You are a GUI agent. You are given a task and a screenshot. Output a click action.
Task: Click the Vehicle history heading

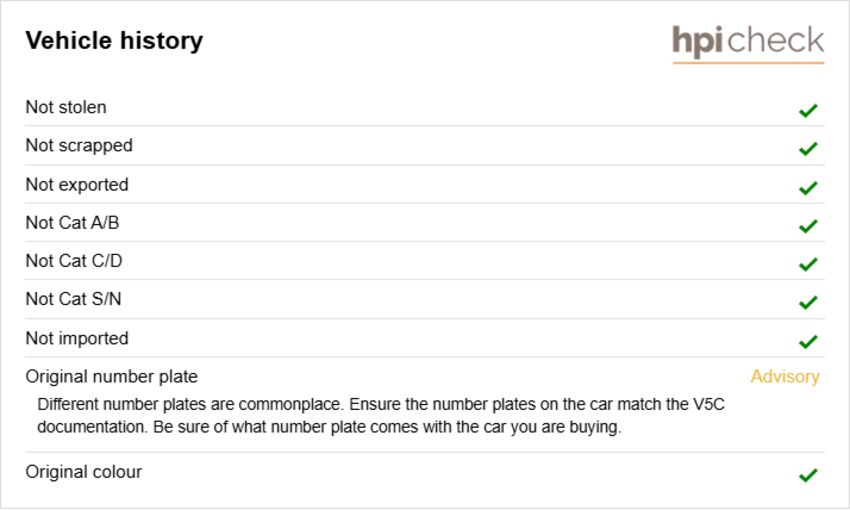[x=114, y=41]
